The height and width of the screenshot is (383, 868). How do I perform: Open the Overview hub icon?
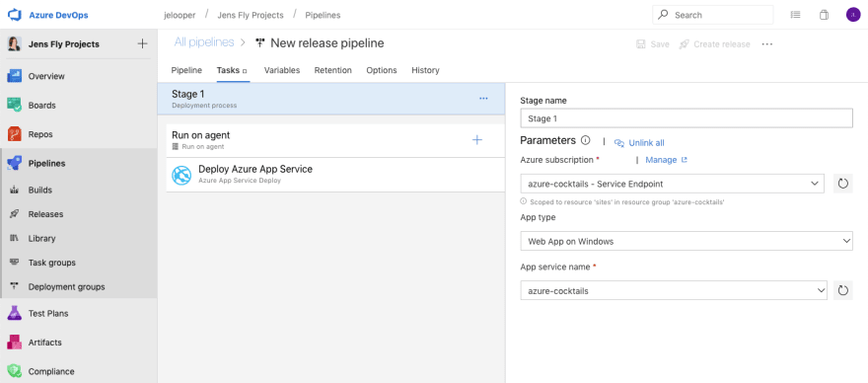click(x=14, y=76)
